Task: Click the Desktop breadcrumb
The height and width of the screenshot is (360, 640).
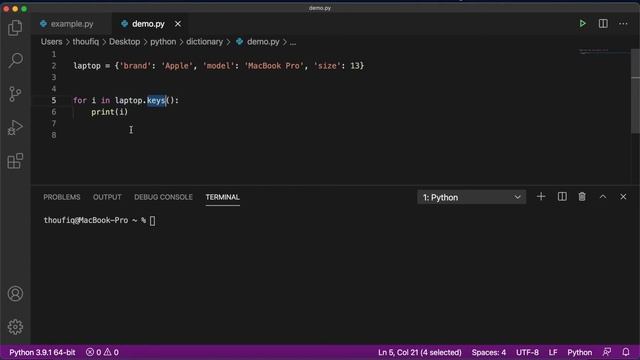Action: [x=124, y=42]
